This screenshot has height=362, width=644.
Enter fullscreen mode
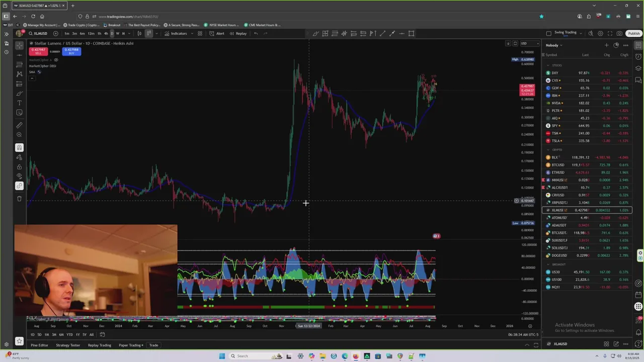pyautogui.click(x=610, y=34)
